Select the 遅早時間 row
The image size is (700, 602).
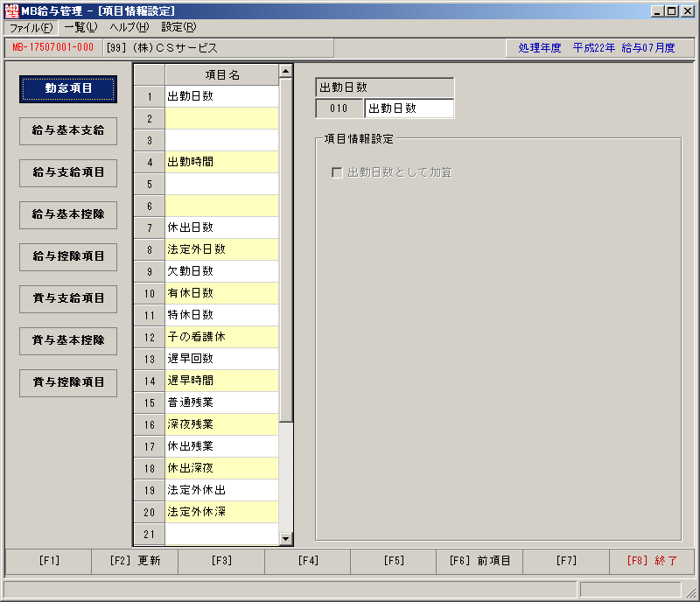pyautogui.click(x=222, y=381)
